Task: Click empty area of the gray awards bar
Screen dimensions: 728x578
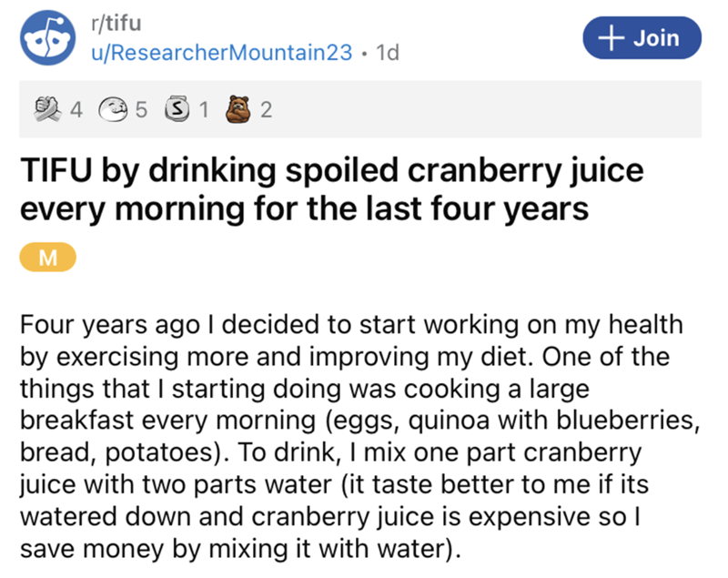Action: pyautogui.click(x=491, y=111)
